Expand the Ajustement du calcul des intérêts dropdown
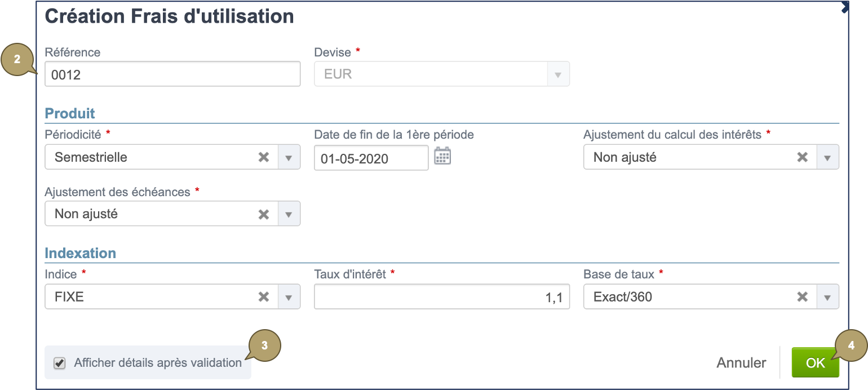Viewport: 868px width, 390px height. click(827, 157)
